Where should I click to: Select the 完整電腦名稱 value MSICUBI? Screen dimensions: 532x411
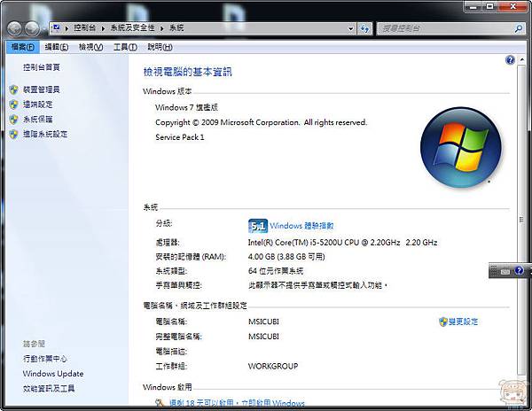point(263,337)
